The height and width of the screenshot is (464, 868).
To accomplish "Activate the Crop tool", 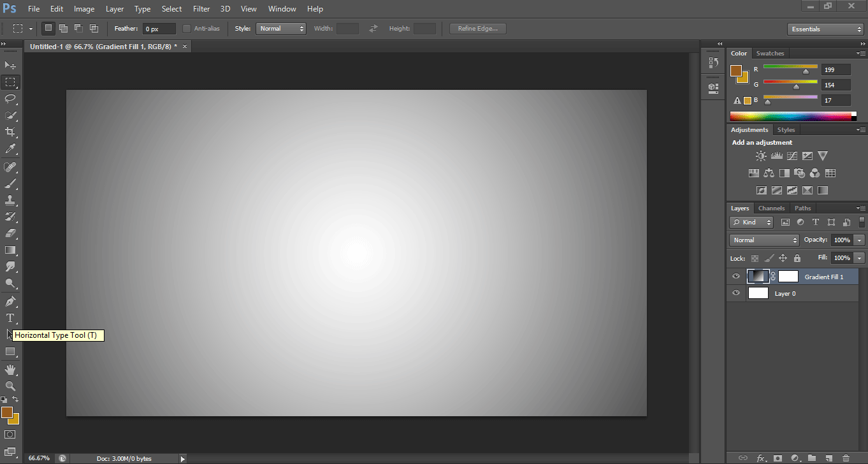I will (x=10, y=132).
